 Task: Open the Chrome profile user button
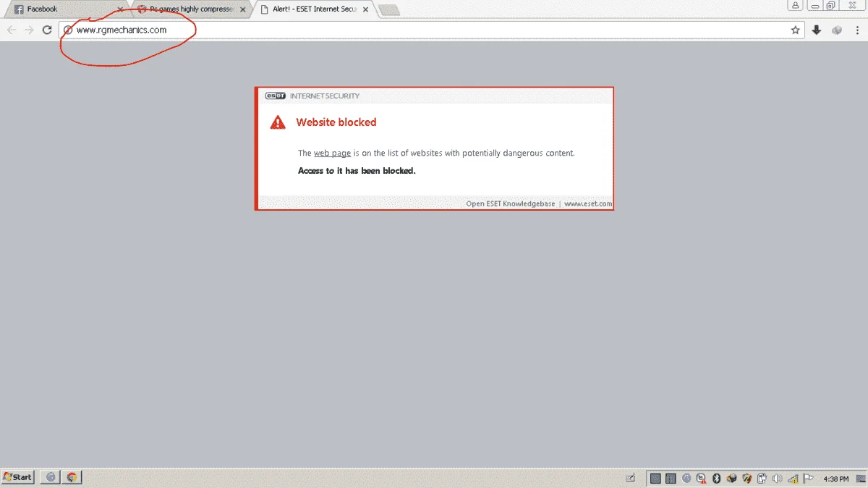click(796, 5)
